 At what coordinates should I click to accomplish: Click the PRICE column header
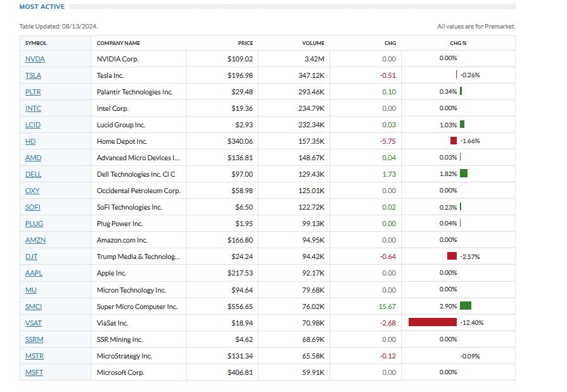pos(245,43)
